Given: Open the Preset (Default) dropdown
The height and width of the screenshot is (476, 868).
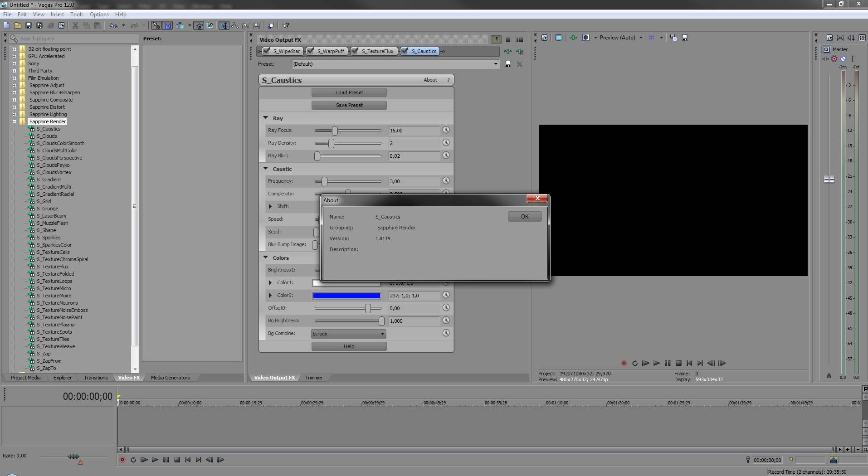Looking at the screenshot, I should click(496, 64).
